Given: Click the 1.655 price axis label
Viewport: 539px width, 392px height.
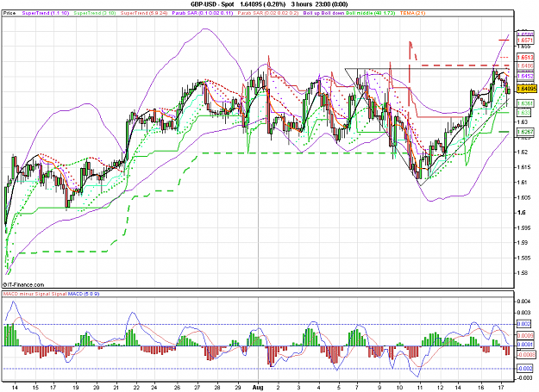Looking at the screenshot, I should pos(523,47).
